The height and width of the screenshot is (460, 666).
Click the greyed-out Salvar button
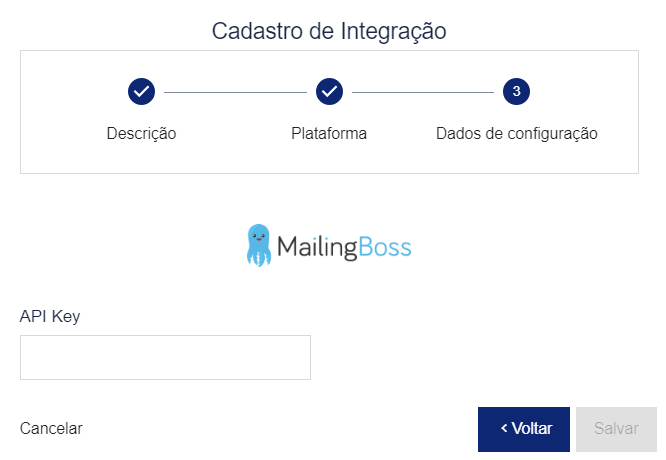[616, 429]
